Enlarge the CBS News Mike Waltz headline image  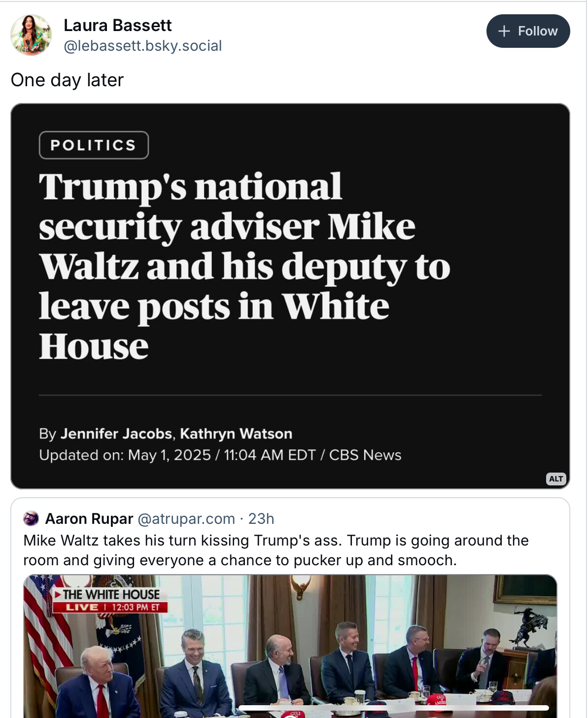(290, 296)
